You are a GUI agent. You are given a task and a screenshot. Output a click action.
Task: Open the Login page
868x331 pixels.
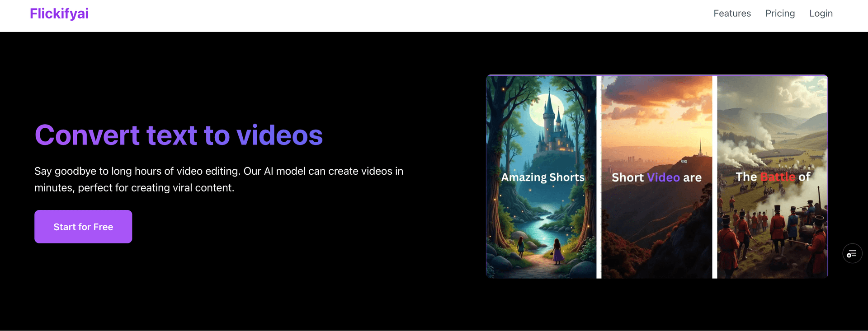(821, 14)
